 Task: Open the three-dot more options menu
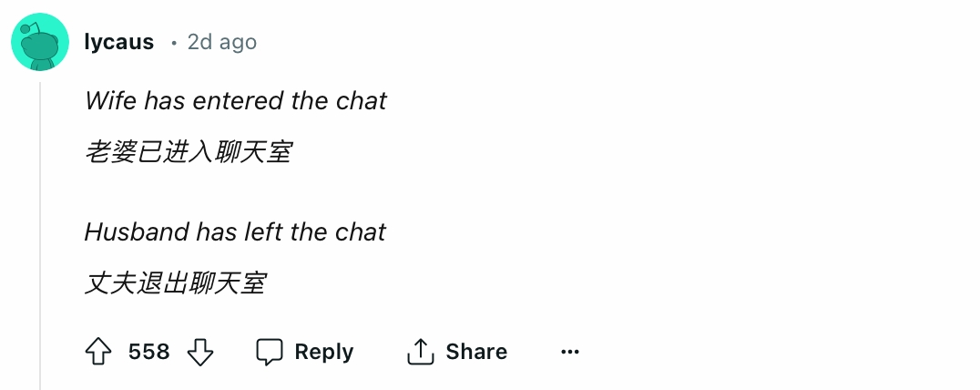570,352
